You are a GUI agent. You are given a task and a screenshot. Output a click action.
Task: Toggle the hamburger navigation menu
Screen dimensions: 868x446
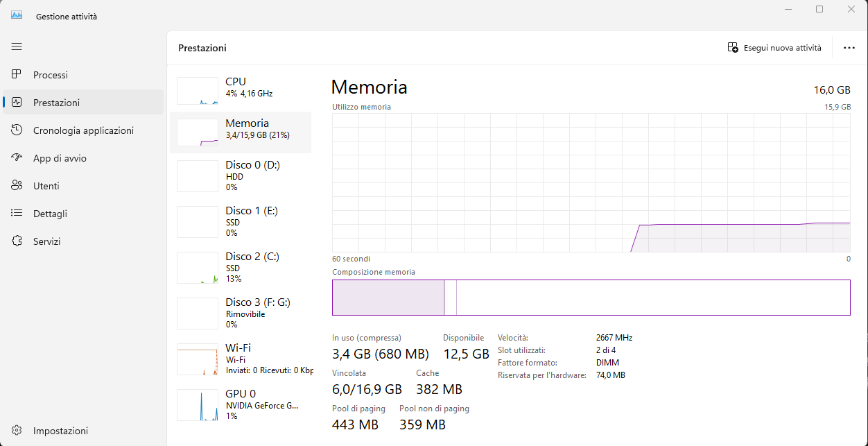tap(17, 46)
